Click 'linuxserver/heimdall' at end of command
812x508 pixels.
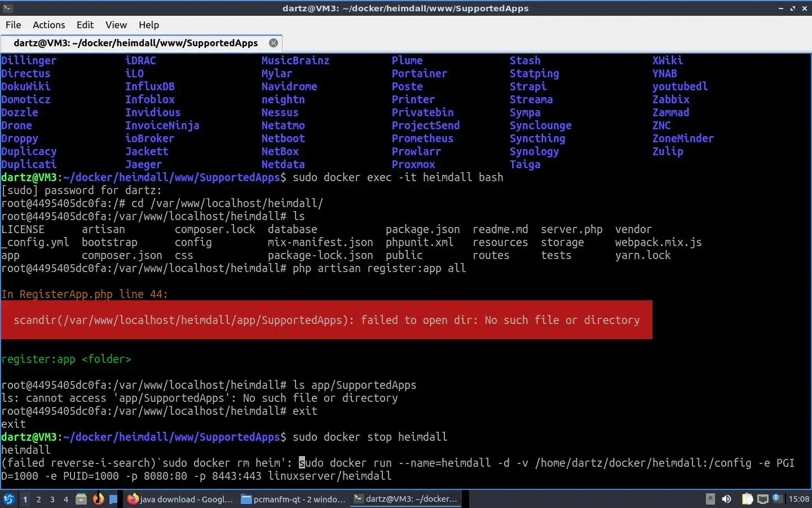coord(330,476)
